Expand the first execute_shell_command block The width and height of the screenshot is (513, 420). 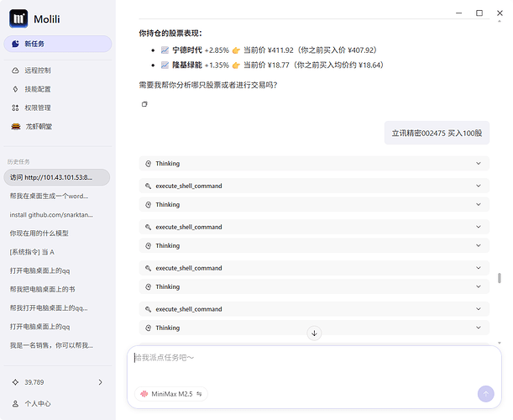pos(314,186)
